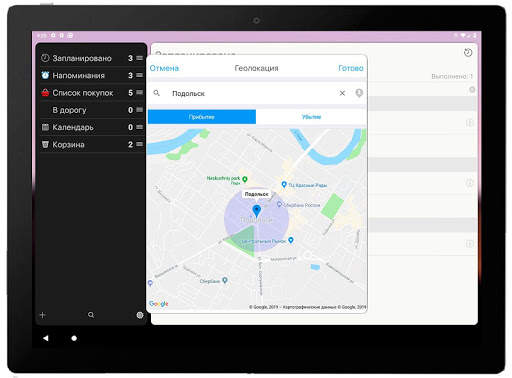Click the reorder handle of Напоминания row
Image resolution: width=512 pixels, height=378 pixels.
point(140,75)
